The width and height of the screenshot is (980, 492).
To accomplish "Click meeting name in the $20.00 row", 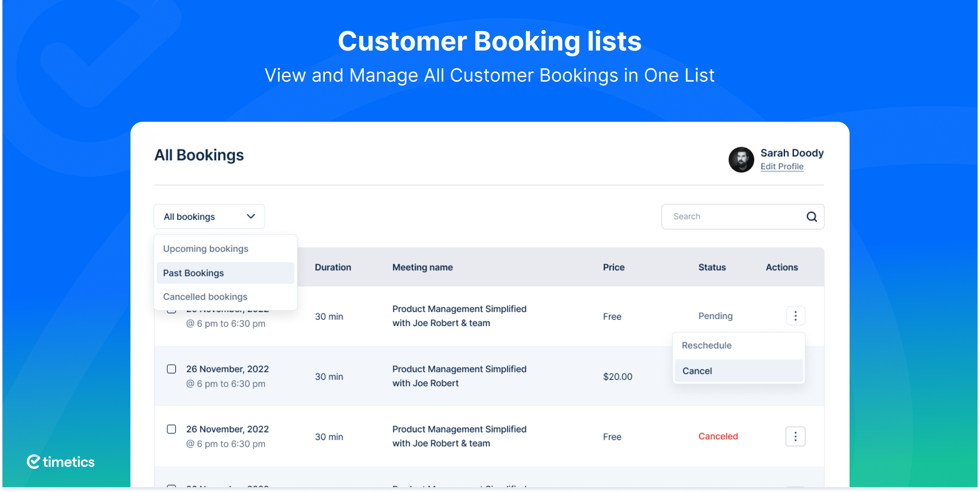I will (x=459, y=376).
